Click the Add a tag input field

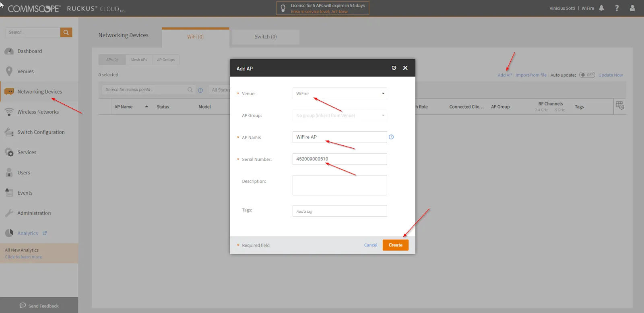click(x=340, y=211)
